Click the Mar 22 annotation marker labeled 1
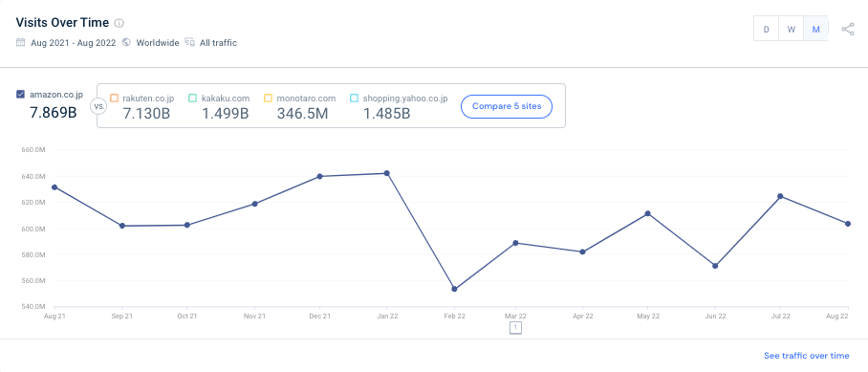The image size is (868, 372). coord(515,328)
